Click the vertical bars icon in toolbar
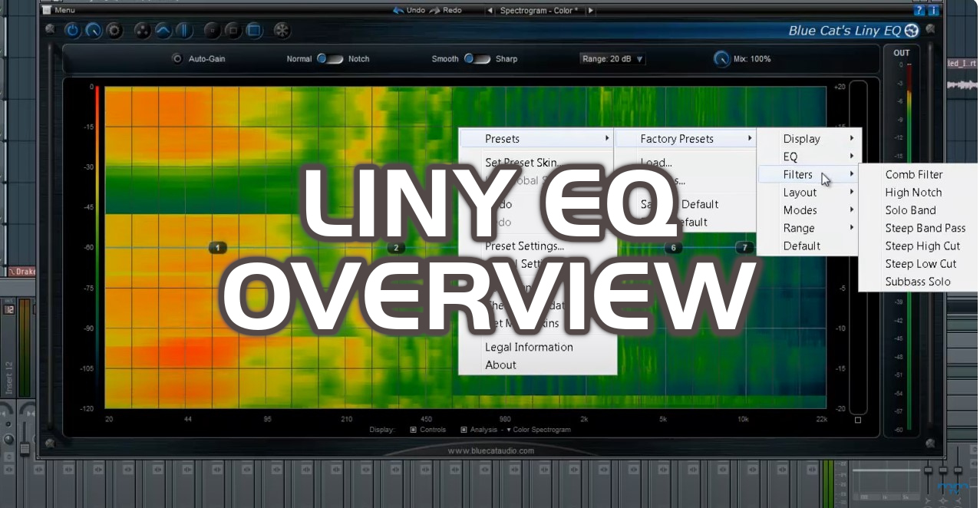The height and width of the screenshot is (508, 980). click(x=184, y=31)
